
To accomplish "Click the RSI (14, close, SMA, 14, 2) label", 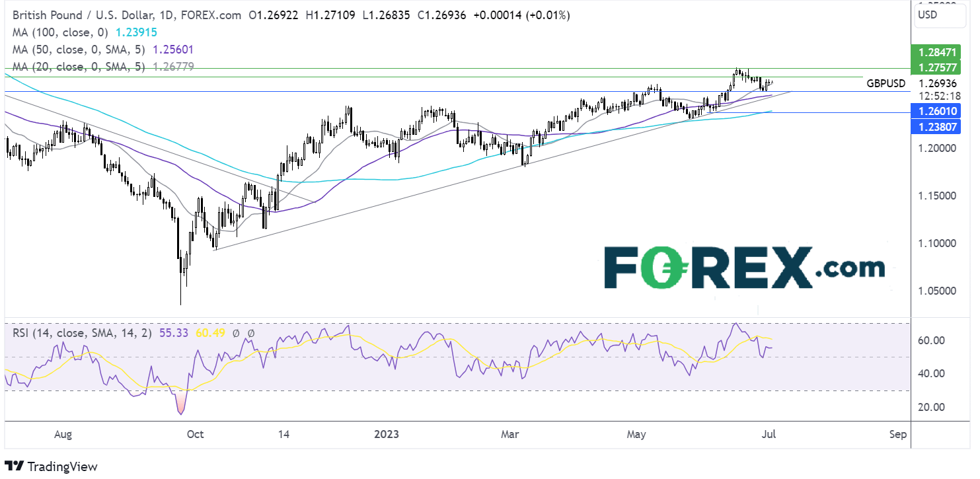I will point(83,334).
